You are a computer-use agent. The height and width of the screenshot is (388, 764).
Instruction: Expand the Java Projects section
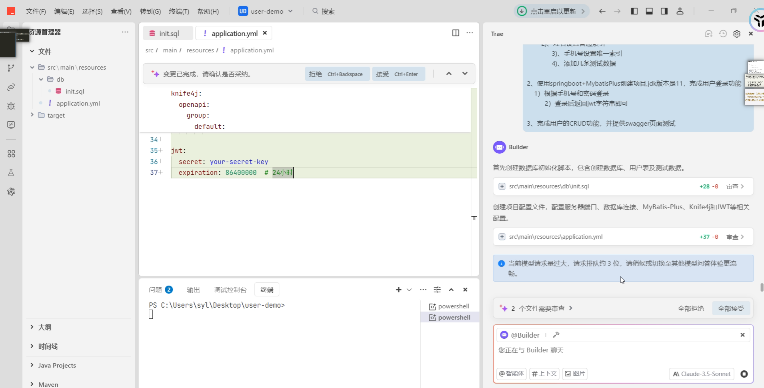coord(32,365)
